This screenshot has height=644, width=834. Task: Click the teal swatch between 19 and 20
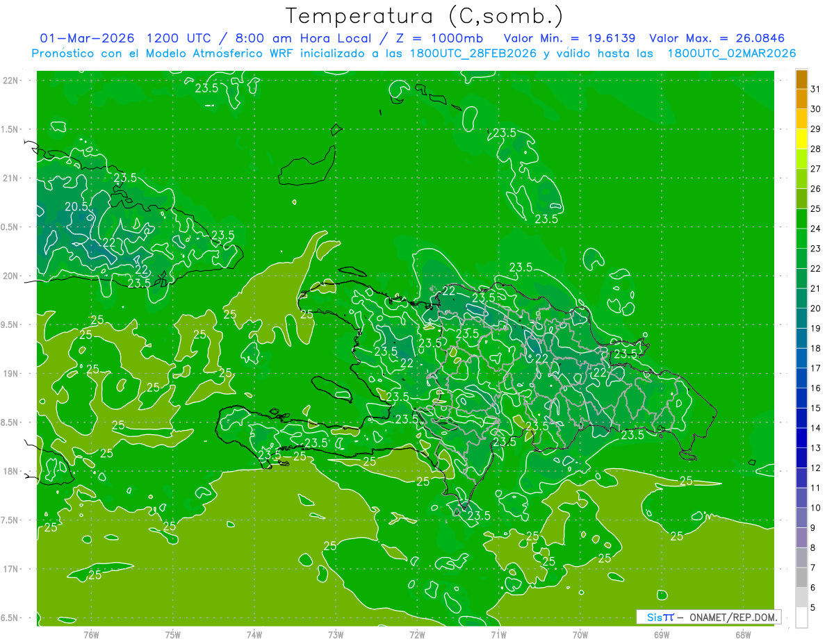pos(801,318)
